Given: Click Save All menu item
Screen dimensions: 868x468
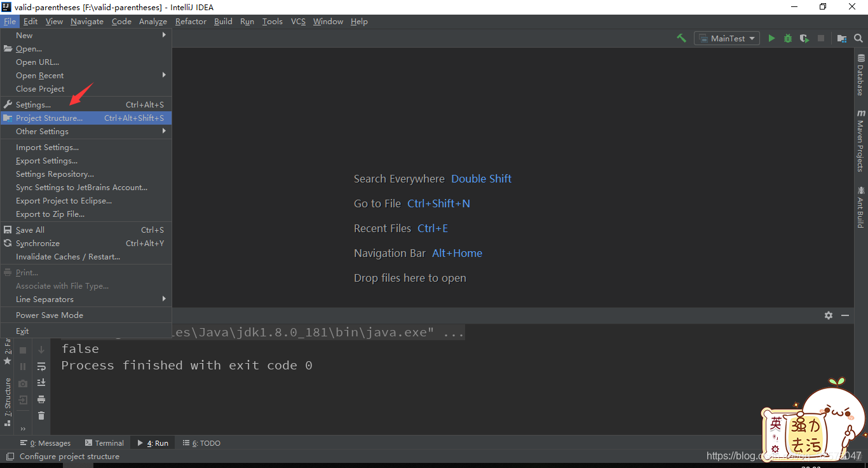Looking at the screenshot, I should [86, 230].
